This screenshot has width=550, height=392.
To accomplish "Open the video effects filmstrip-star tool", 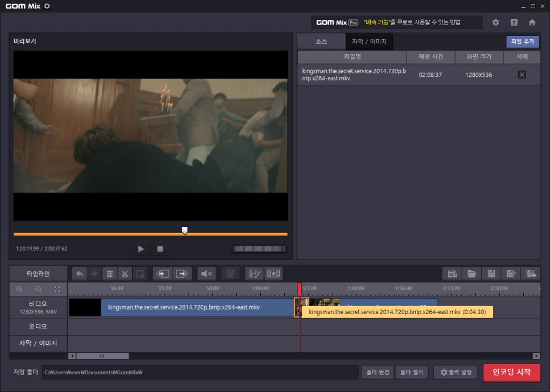I will click(273, 274).
